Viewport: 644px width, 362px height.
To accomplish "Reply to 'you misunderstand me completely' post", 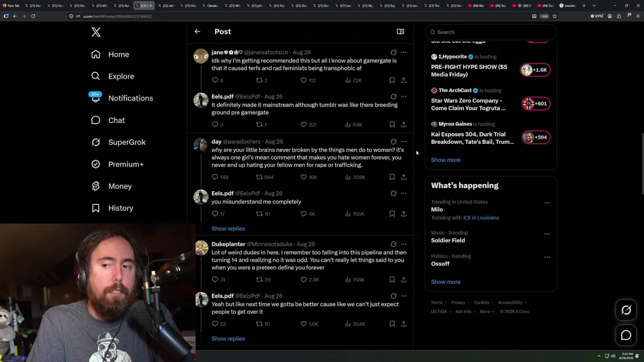I will click(x=218, y=214).
